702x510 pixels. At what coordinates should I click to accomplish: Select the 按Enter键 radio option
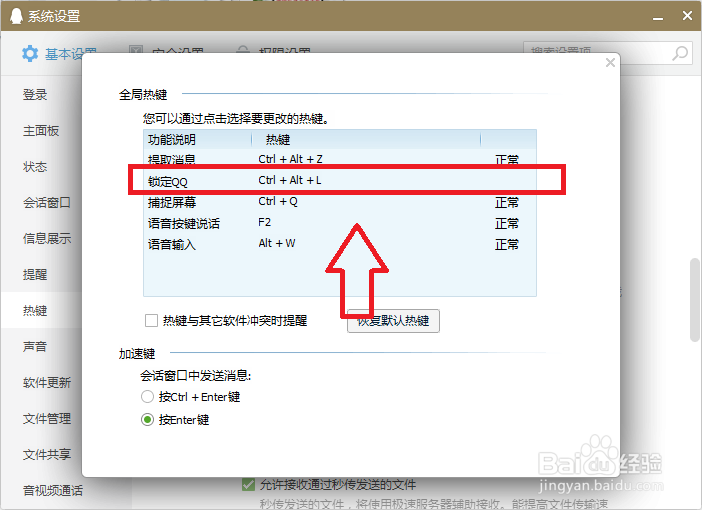pyautogui.click(x=147, y=420)
